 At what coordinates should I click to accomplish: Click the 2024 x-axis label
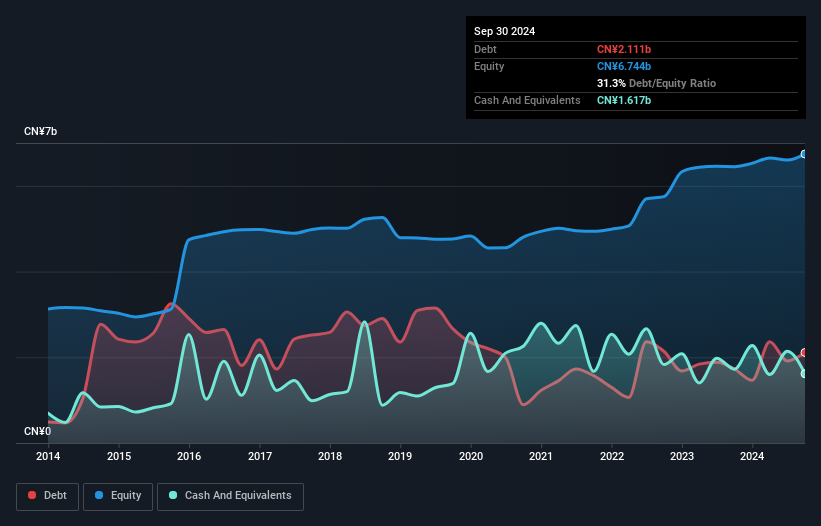tap(752, 456)
